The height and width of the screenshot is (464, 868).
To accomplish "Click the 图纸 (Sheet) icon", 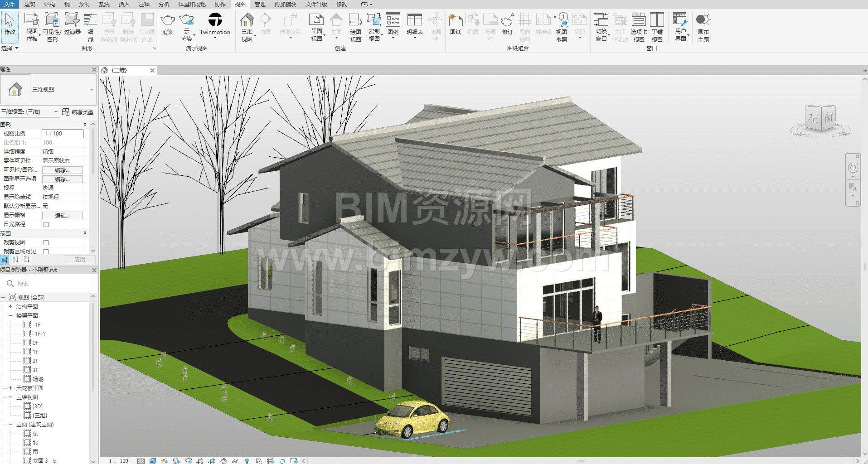I will pyautogui.click(x=456, y=20).
